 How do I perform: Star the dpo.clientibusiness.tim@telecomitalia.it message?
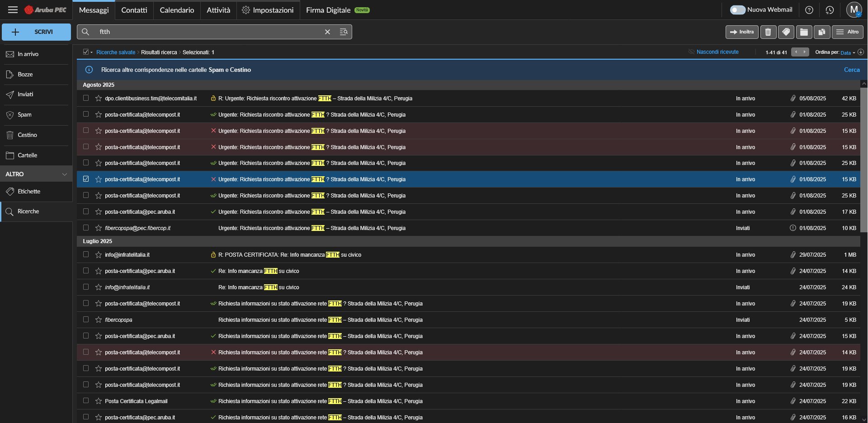pyautogui.click(x=98, y=99)
